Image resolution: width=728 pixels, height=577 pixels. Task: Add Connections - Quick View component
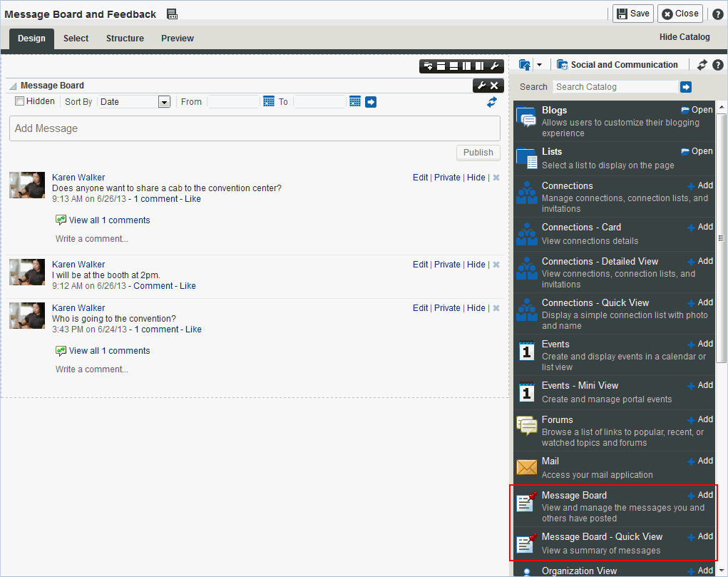[700, 302]
